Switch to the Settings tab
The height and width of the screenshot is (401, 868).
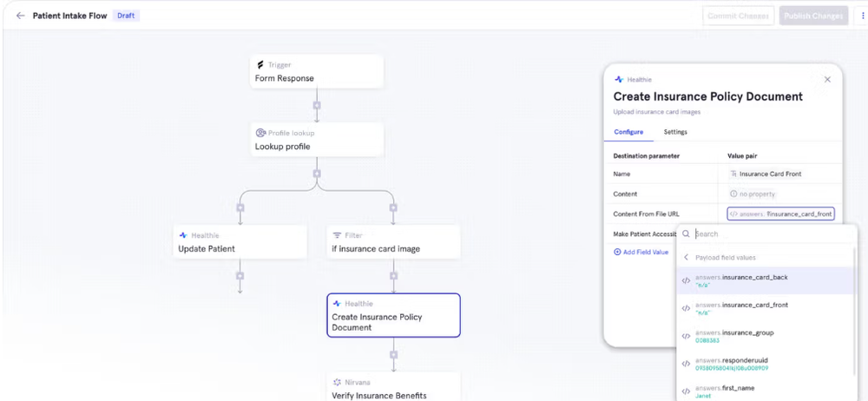point(675,132)
